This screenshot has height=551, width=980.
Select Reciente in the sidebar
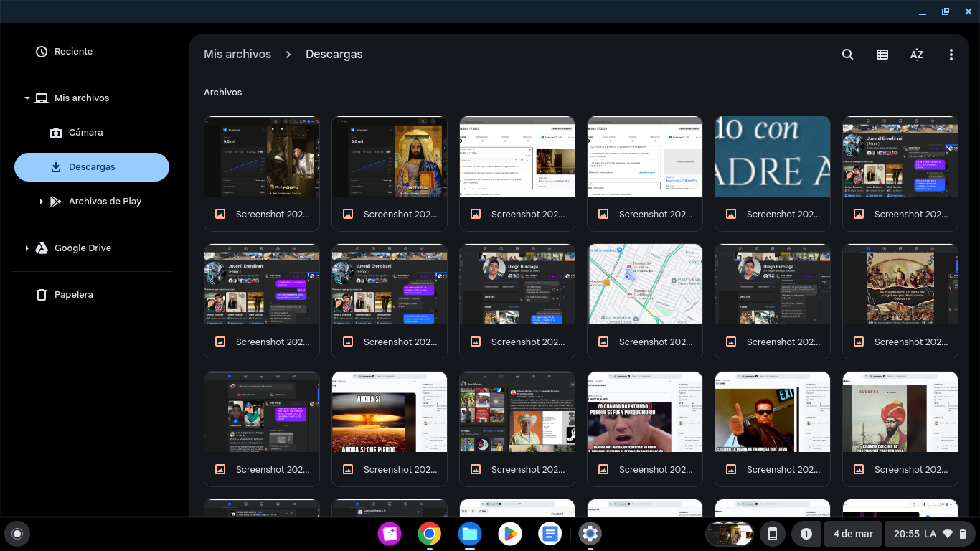pyautogui.click(x=92, y=52)
